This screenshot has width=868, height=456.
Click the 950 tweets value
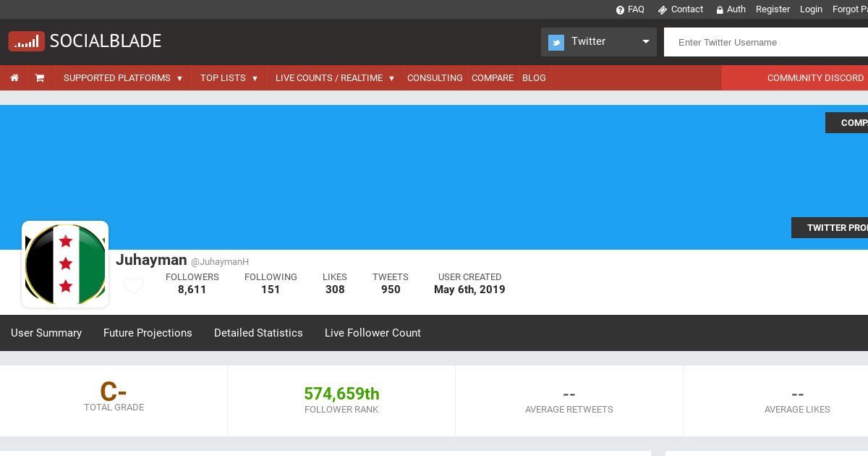point(391,290)
